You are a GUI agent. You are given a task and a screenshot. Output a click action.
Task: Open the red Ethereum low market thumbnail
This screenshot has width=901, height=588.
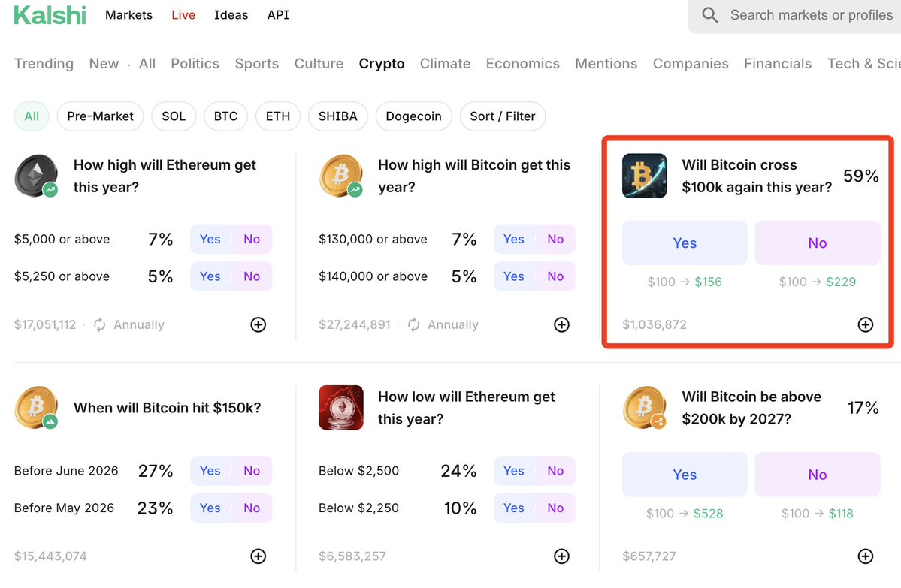340,408
